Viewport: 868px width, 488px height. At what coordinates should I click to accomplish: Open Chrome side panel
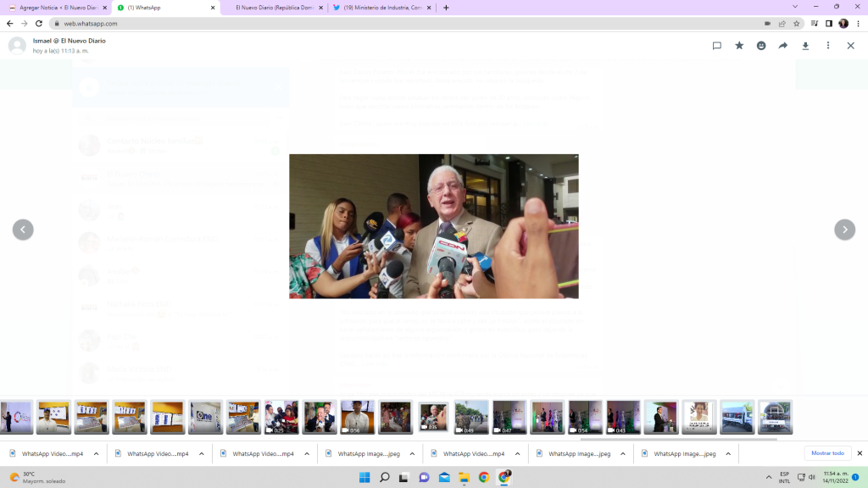pos(829,24)
